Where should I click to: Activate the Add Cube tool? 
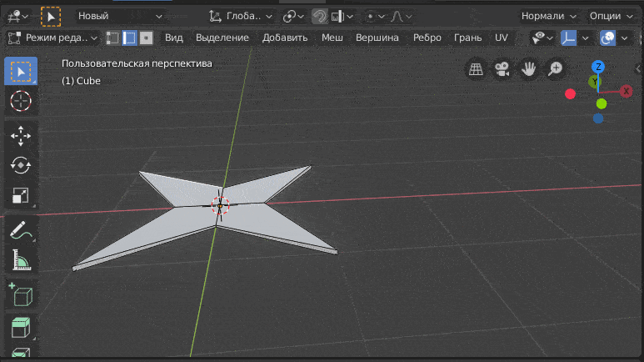click(21, 295)
